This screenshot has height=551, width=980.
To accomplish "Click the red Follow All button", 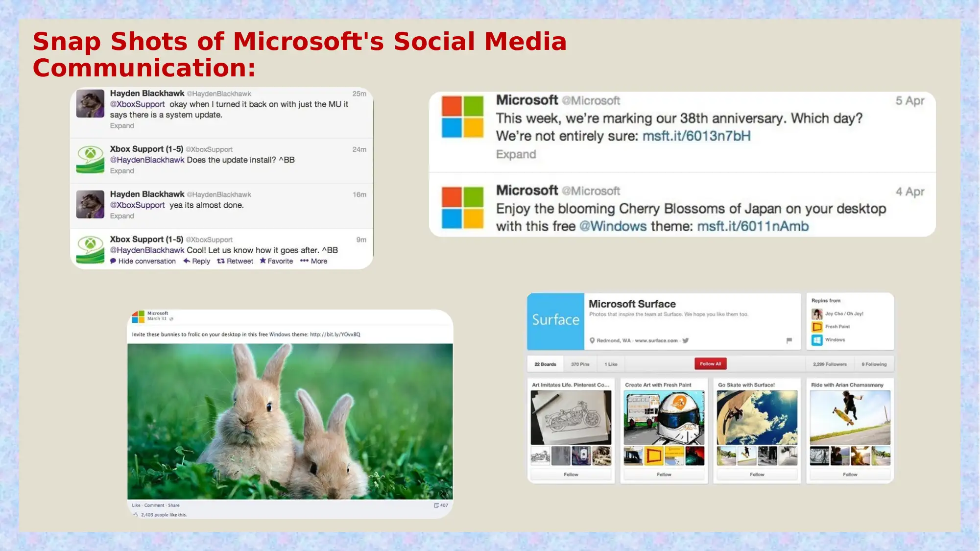I will pos(710,364).
